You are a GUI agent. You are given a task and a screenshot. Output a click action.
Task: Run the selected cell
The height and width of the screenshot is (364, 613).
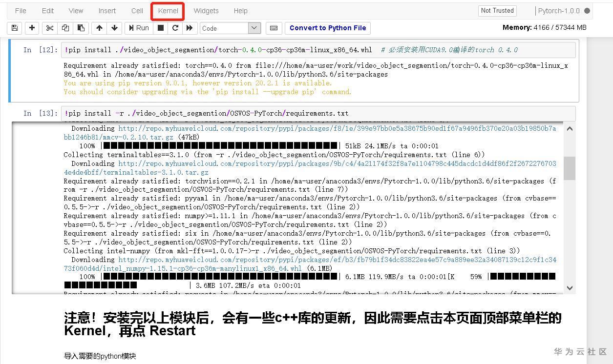(139, 28)
